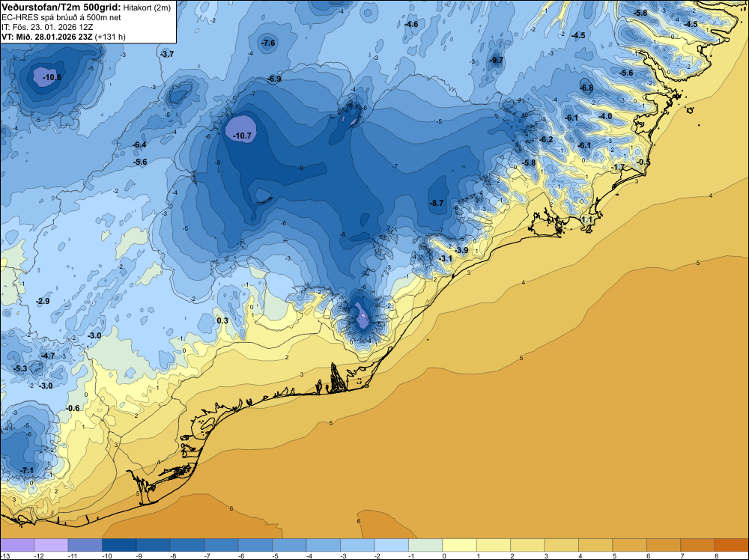Click the legend swatch between -6 and -5
This screenshot has width=749, height=560.
pyautogui.click(x=255, y=545)
